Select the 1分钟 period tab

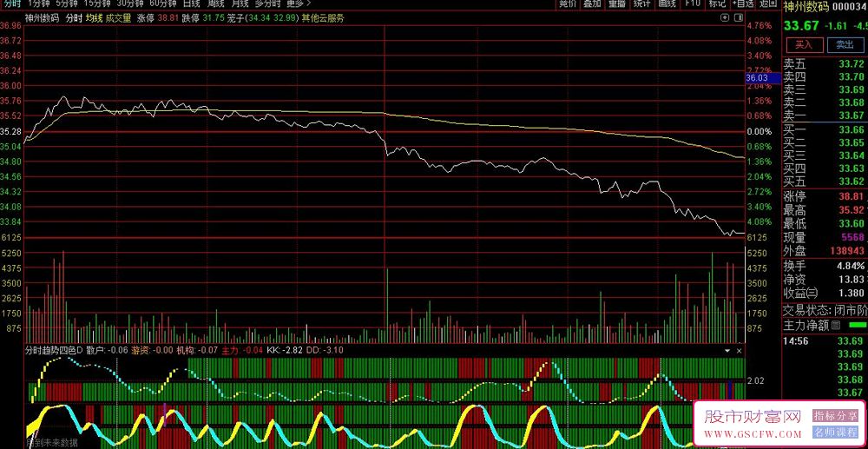(x=38, y=3)
